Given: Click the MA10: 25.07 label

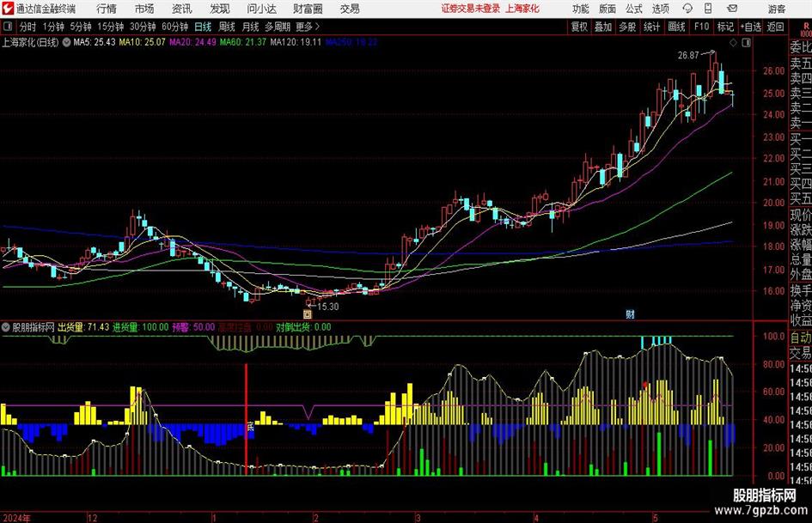Looking at the screenshot, I should click(143, 42).
